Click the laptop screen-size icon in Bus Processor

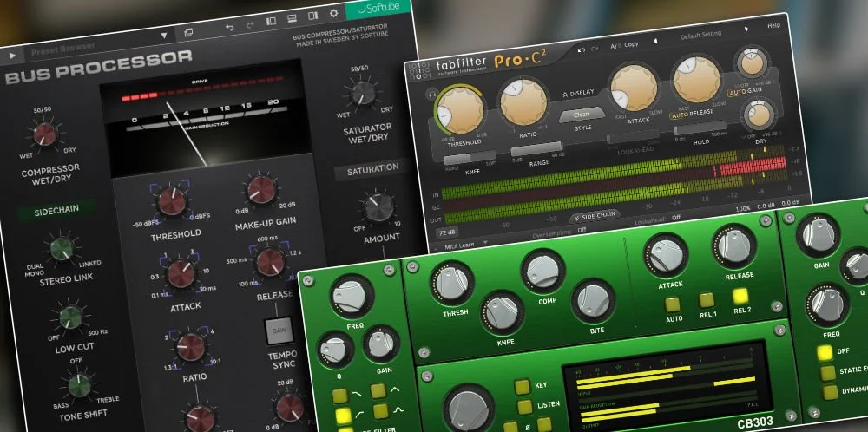coord(292,19)
